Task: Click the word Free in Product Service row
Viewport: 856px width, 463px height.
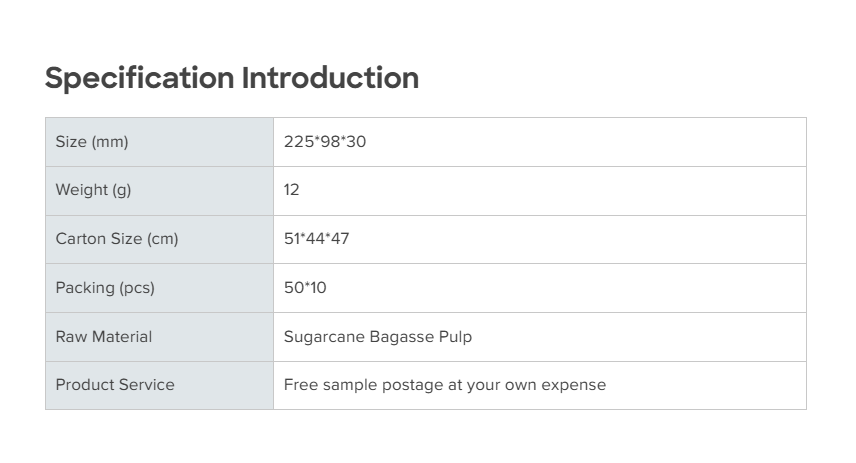Action: coord(299,385)
